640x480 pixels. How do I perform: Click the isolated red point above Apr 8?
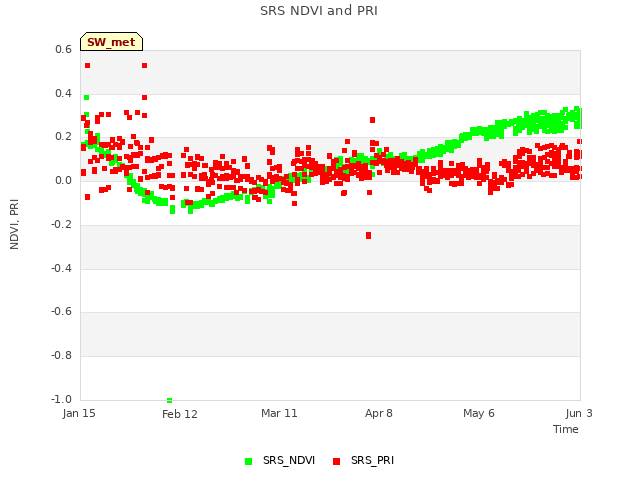point(372,120)
